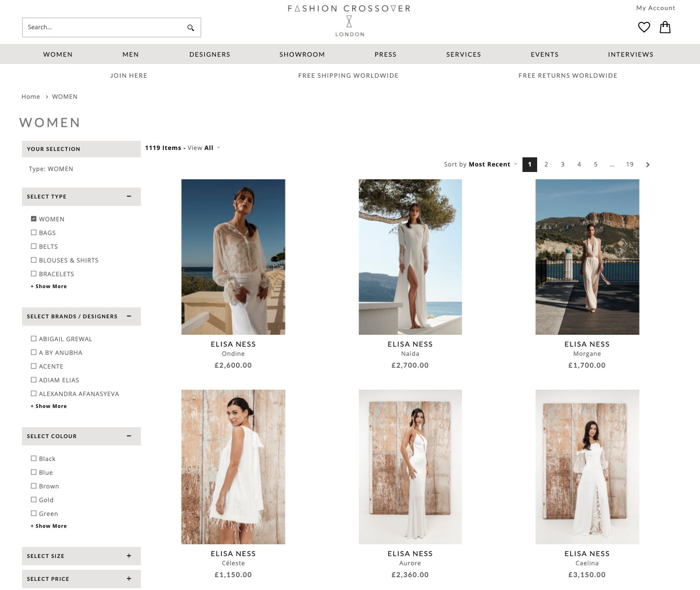The image size is (700, 590).
Task: Click the Aurore product name
Action: 410,563
